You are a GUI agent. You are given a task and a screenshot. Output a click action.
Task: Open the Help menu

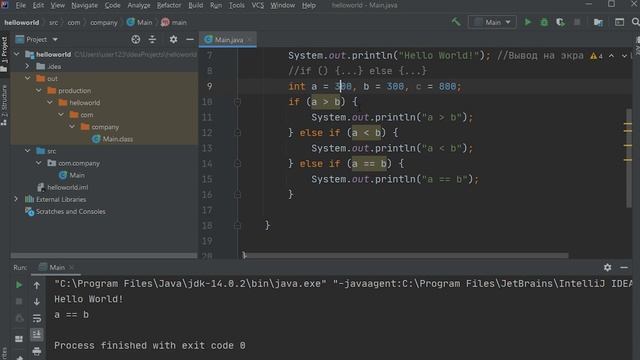click(309, 5)
